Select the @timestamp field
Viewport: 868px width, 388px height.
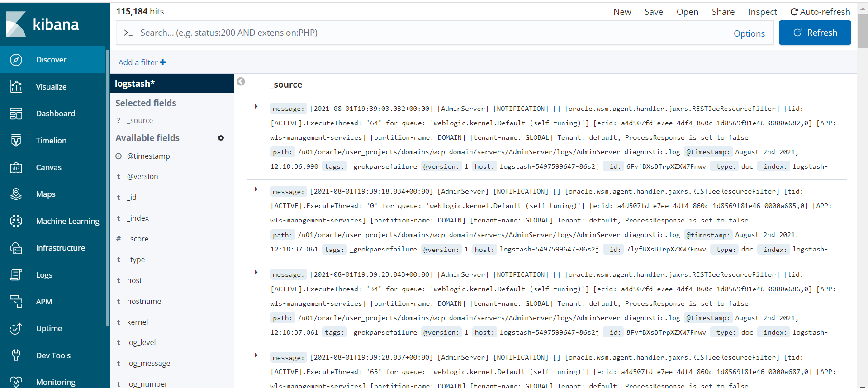click(x=148, y=156)
